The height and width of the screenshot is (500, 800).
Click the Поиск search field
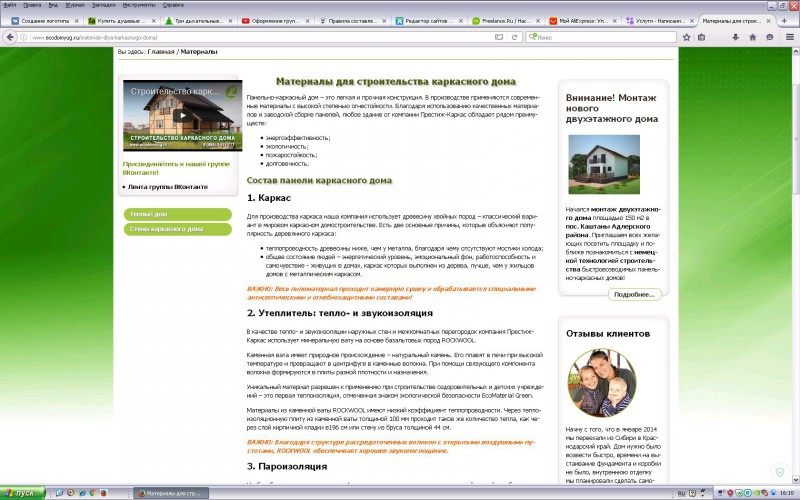pos(601,37)
